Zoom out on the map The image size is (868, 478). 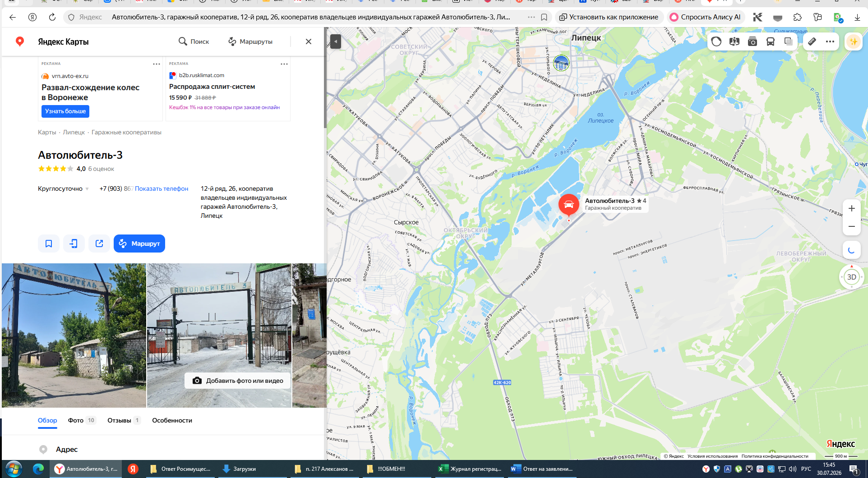click(x=852, y=226)
